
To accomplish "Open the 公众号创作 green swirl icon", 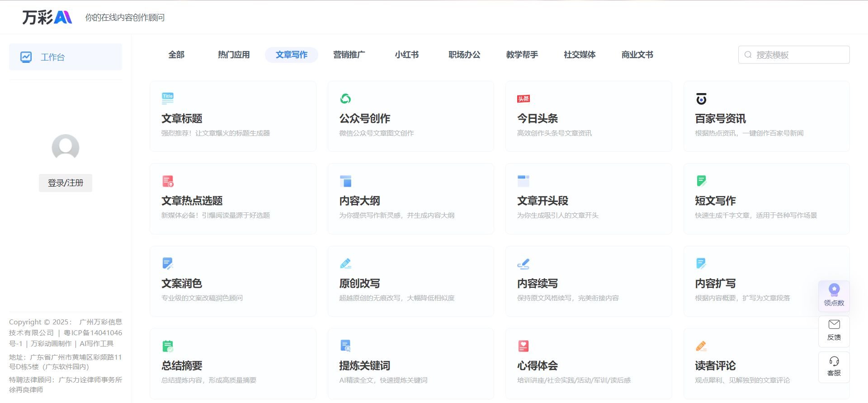I will click(345, 98).
